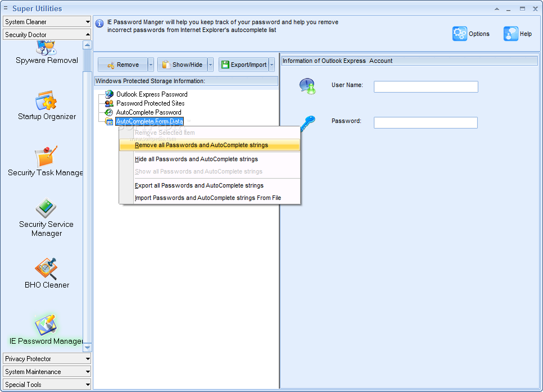The height and width of the screenshot is (392, 543).
Task: Expand the Special Tools section
Action: (47, 384)
